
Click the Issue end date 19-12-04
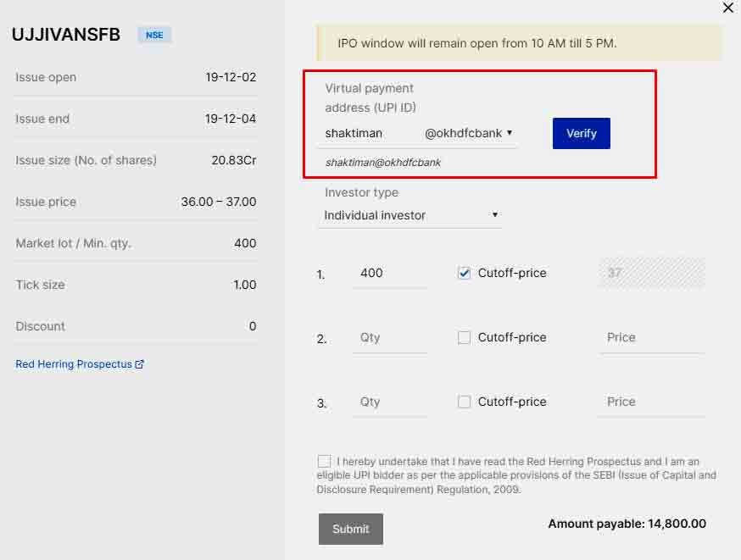pos(231,119)
